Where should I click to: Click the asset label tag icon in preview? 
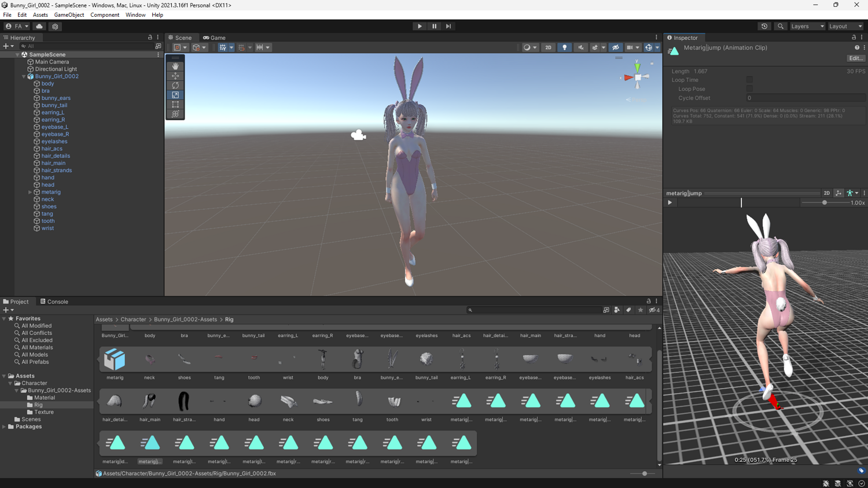[x=861, y=471]
